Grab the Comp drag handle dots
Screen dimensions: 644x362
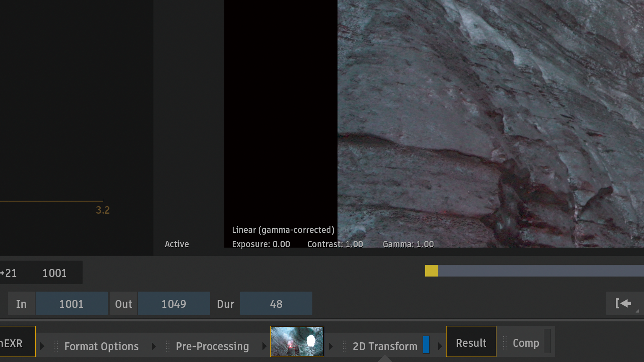(505, 343)
